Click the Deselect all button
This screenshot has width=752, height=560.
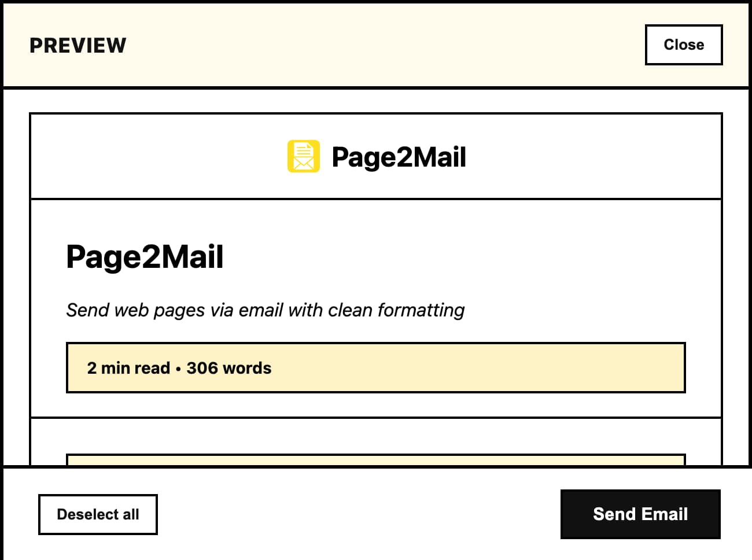coord(98,514)
